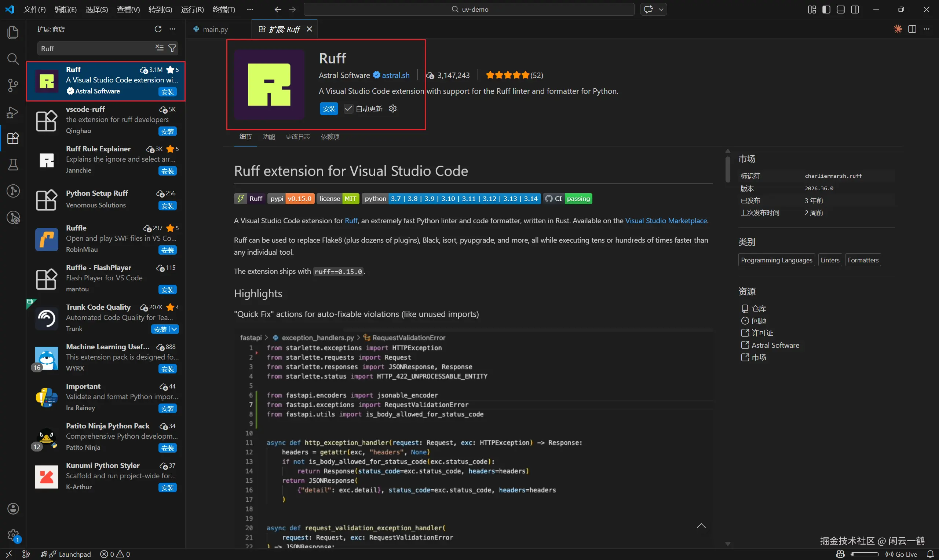Expand the overflow menu ellipsis in the menu bar
This screenshot has height=560, width=939.
249,10
